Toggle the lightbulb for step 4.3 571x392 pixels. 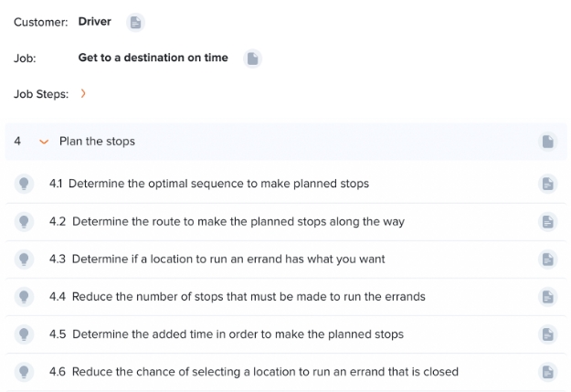click(x=24, y=259)
